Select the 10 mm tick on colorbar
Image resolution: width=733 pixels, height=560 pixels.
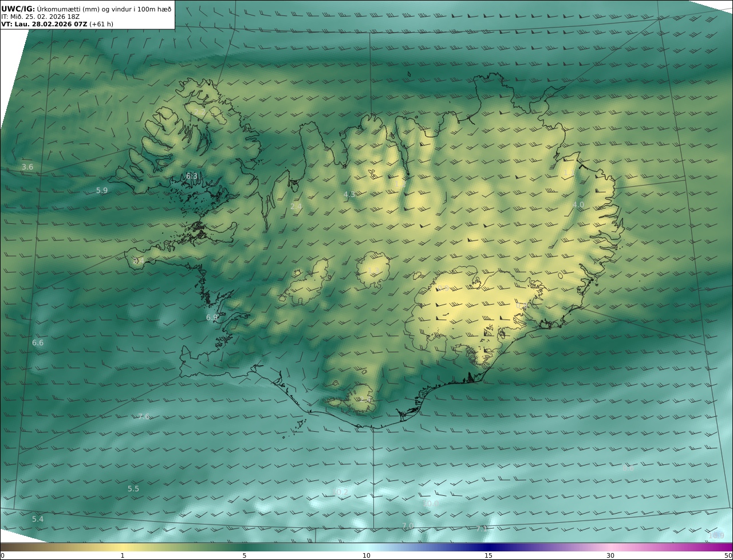pyautogui.click(x=366, y=555)
